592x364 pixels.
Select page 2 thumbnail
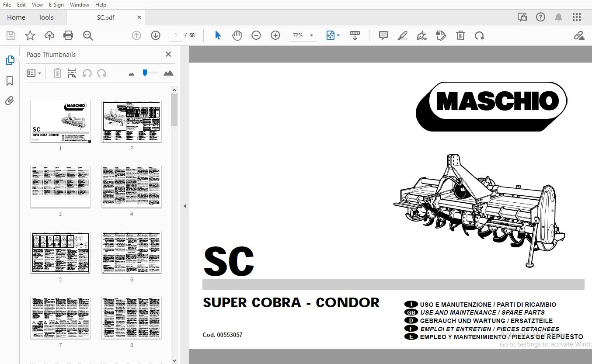[x=132, y=121]
